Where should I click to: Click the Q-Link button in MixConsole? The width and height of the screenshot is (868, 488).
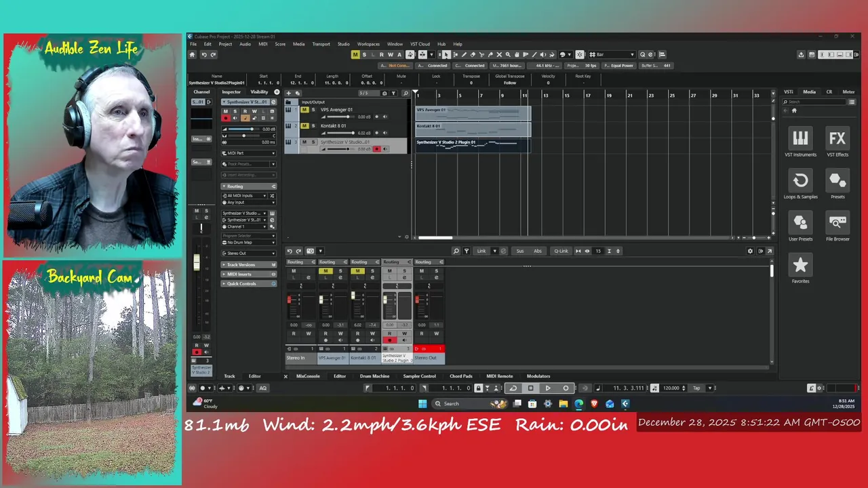pyautogui.click(x=561, y=251)
